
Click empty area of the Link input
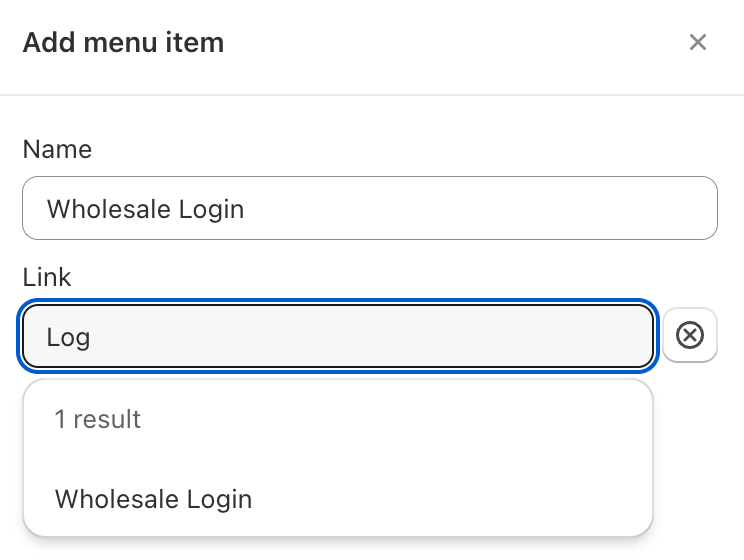pyautogui.click(x=400, y=337)
